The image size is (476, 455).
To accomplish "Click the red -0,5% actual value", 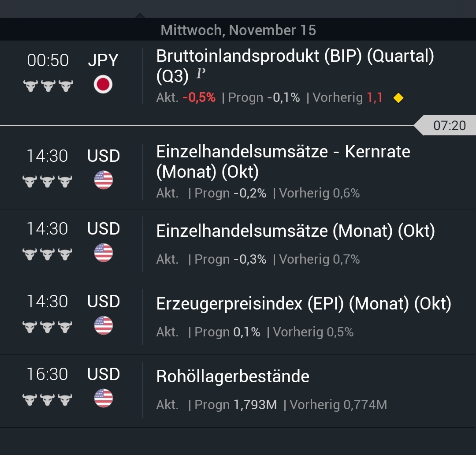I will pos(201,97).
